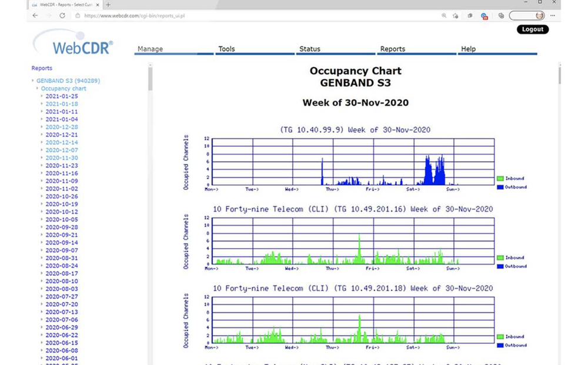Open the Help menu

click(x=469, y=49)
